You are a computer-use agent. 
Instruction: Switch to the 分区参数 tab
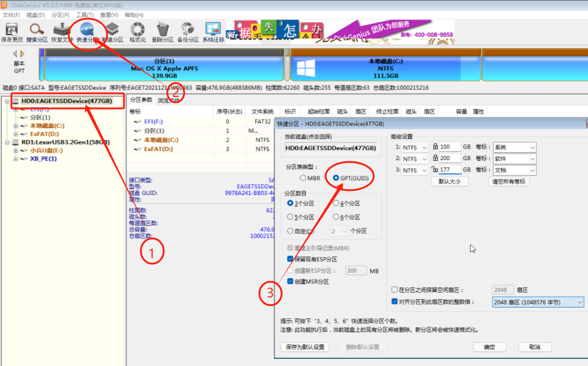[x=141, y=100]
